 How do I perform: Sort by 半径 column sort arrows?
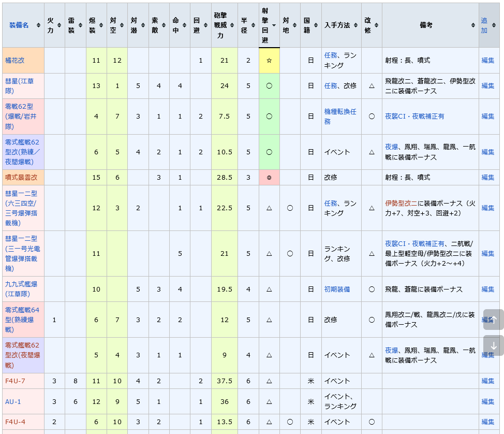(253, 25)
